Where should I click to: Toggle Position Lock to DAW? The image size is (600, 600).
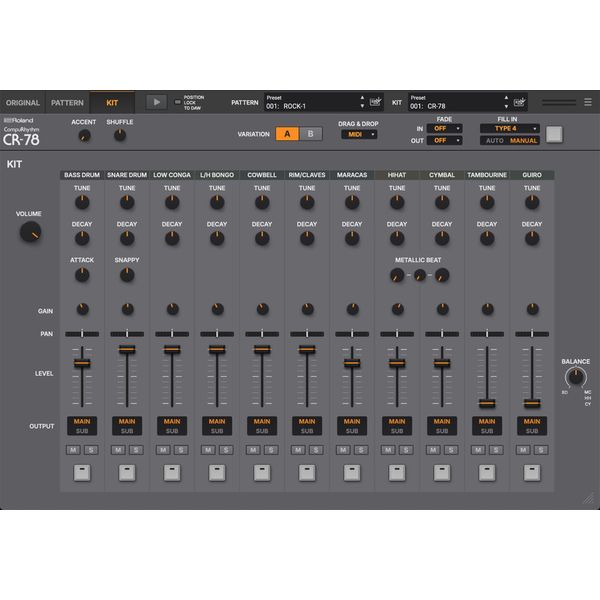[178, 102]
